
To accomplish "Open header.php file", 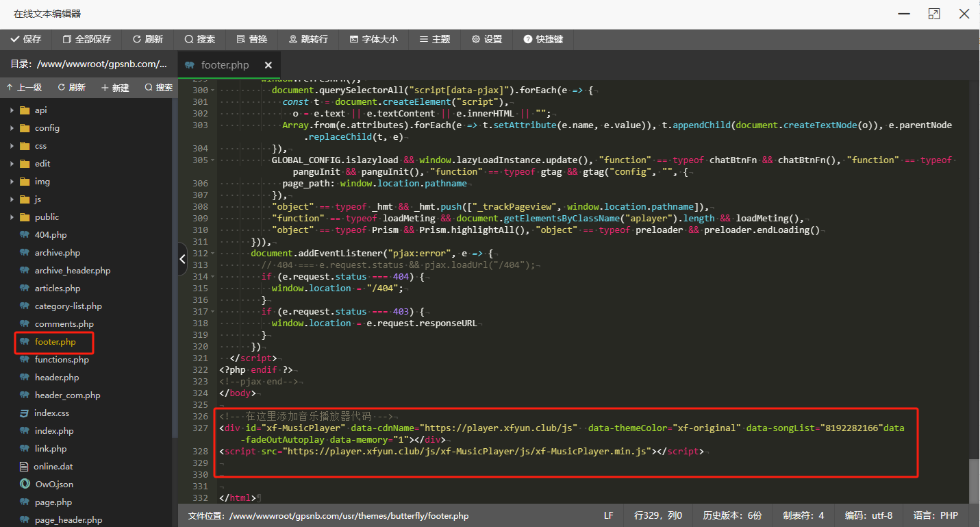I will [57, 378].
